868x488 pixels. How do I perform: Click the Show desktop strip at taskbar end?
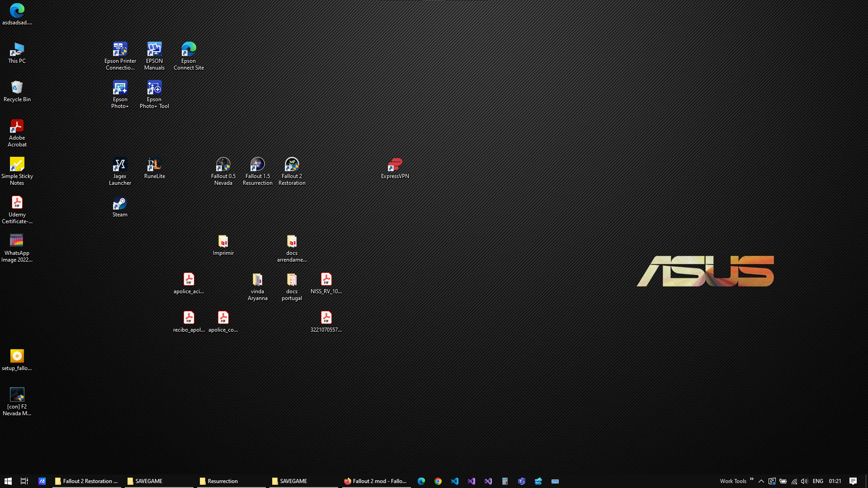coord(866,481)
